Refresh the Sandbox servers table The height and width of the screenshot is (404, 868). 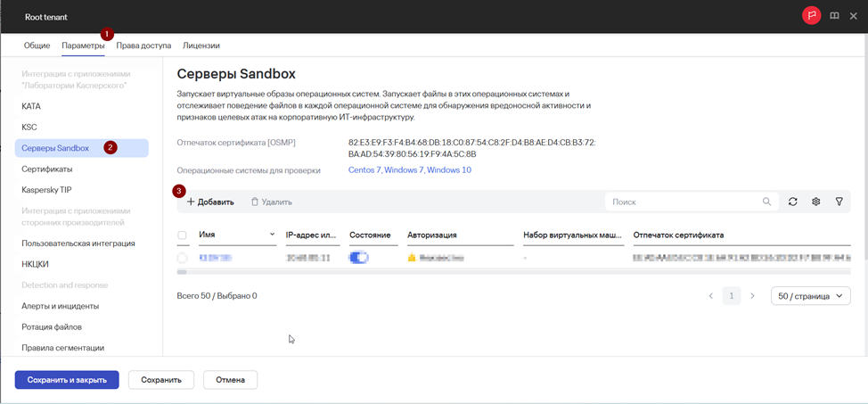pyautogui.click(x=793, y=202)
